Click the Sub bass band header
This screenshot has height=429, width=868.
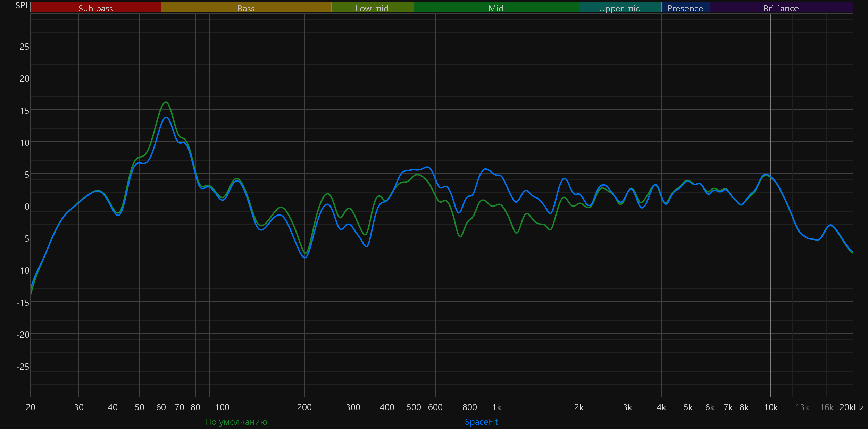click(x=95, y=8)
